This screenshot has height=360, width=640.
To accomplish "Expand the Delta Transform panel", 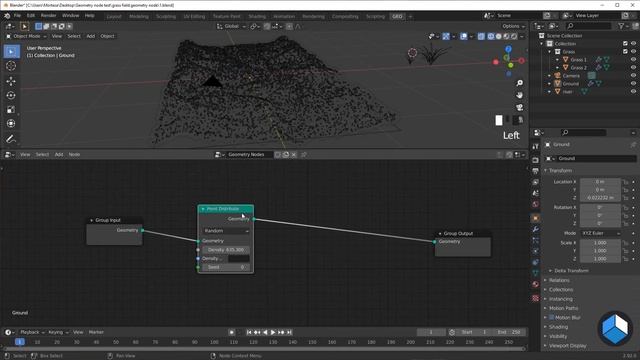I will 571,271.
